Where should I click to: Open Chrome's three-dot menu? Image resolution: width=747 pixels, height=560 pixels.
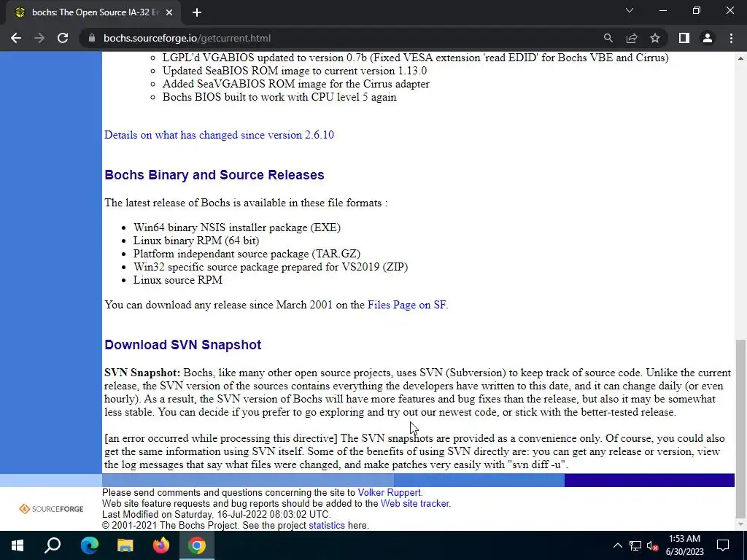(731, 38)
